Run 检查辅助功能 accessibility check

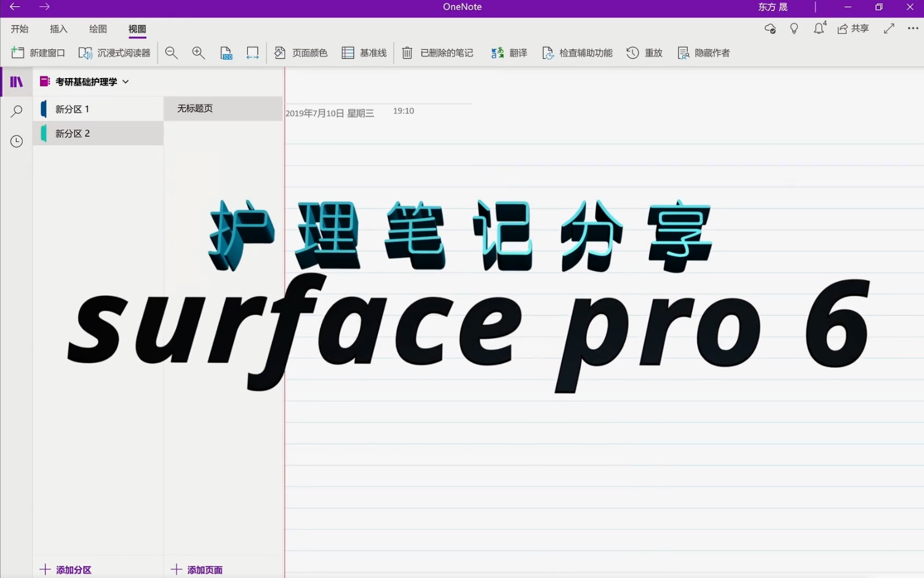tap(577, 53)
